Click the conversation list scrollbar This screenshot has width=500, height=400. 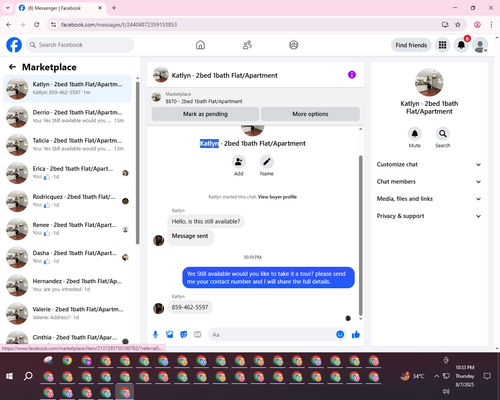[138, 163]
